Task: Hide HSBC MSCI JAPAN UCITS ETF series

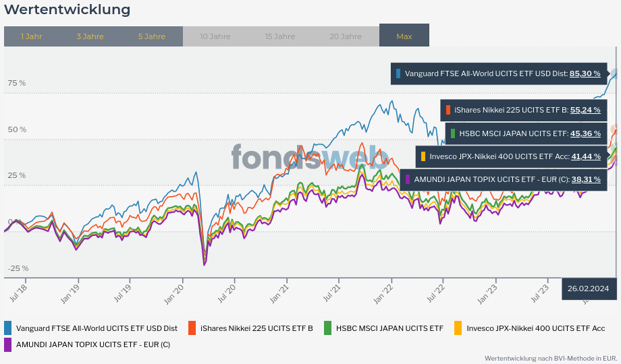Action: coord(389,328)
